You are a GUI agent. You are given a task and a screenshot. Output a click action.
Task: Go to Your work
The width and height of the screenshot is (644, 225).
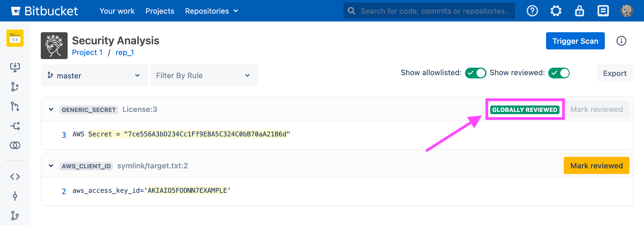tap(117, 11)
